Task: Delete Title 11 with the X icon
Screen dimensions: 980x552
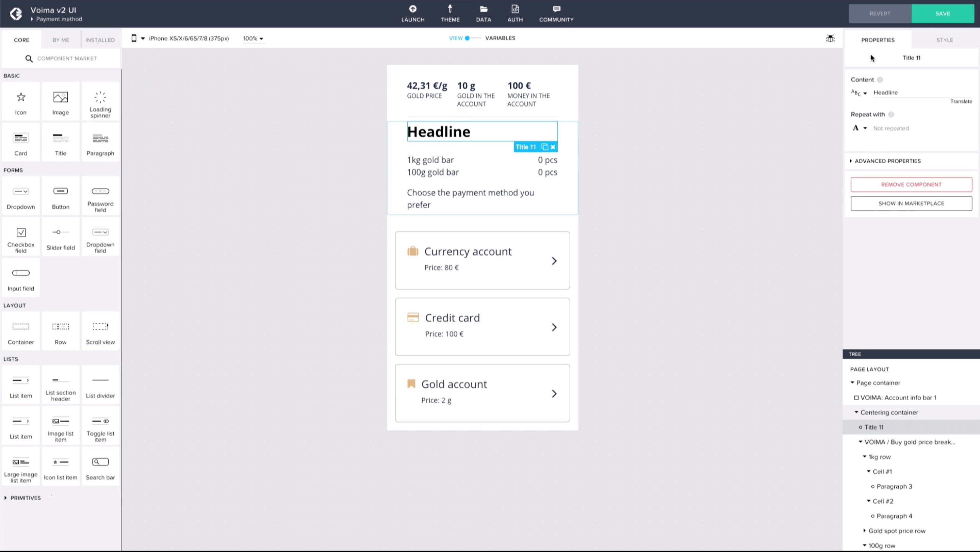Action: pyautogui.click(x=553, y=147)
